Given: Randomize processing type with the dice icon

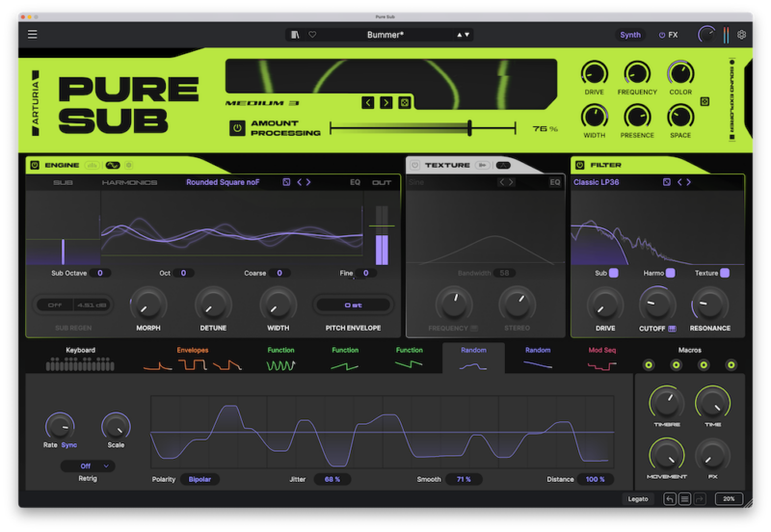Looking at the screenshot, I should coord(404,103).
